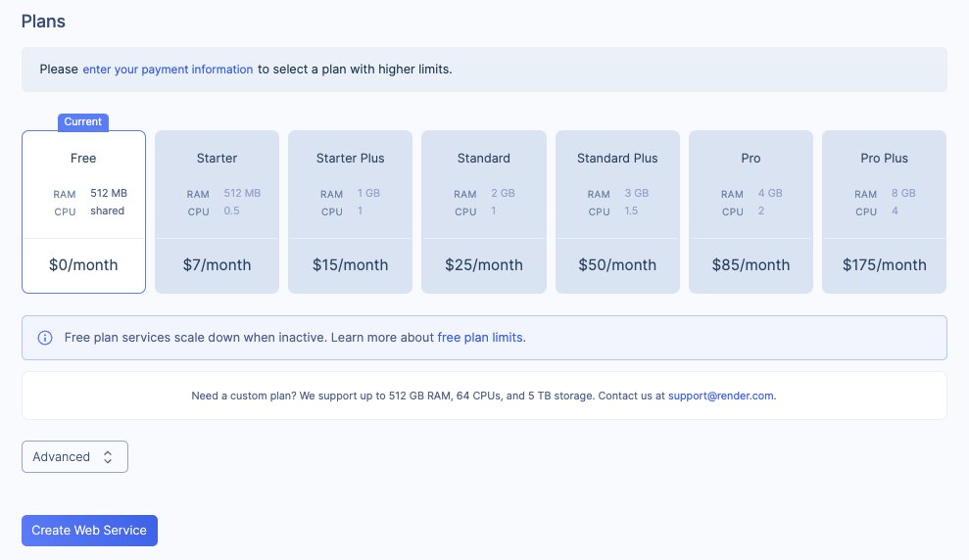Click the Advanced up-down chevron icon
The height and width of the screenshot is (560, 969).
108,457
